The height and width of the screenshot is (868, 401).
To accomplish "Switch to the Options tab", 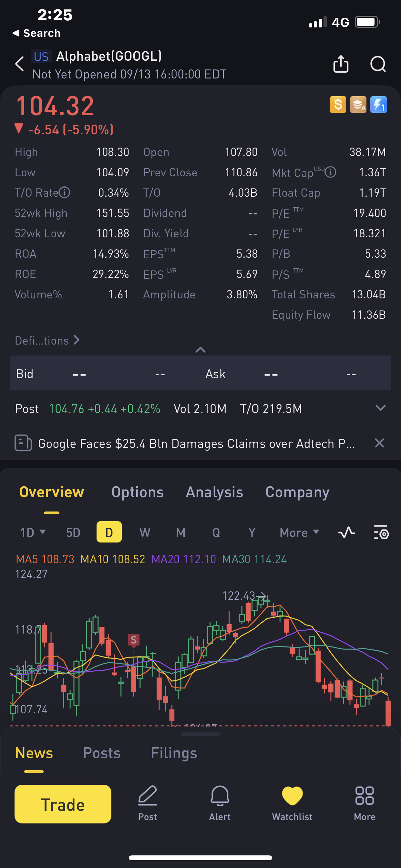I will click(x=138, y=492).
